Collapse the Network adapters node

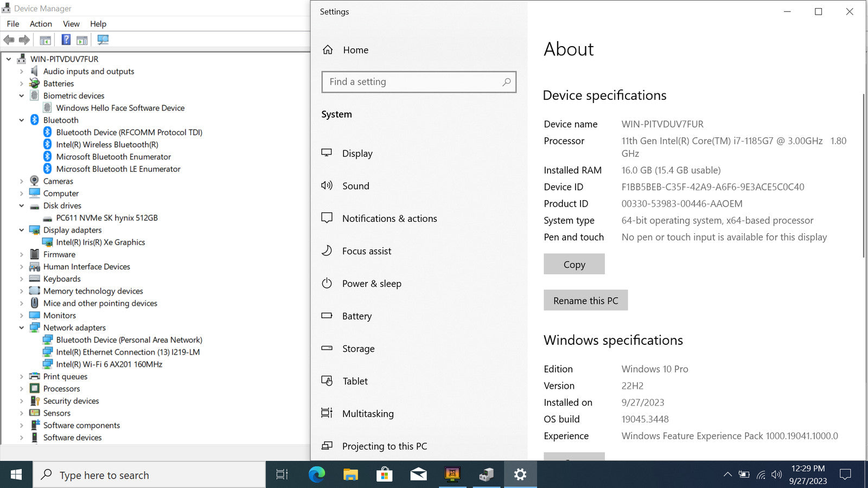pyautogui.click(x=22, y=328)
